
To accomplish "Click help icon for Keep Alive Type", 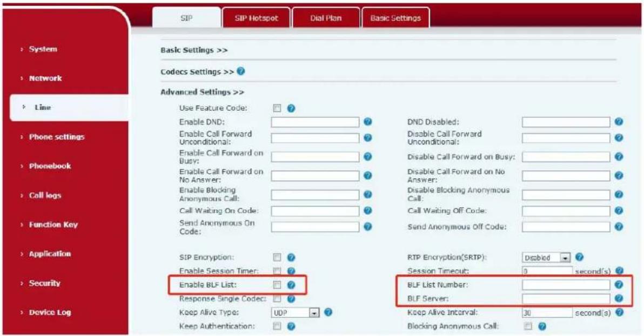I will click(328, 313).
